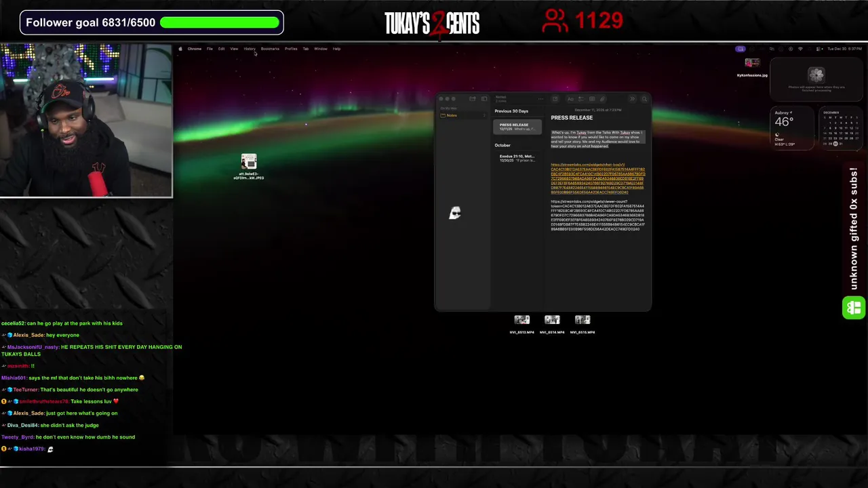Open the File menu
Viewport: 868px width, 488px height.
pos(210,49)
